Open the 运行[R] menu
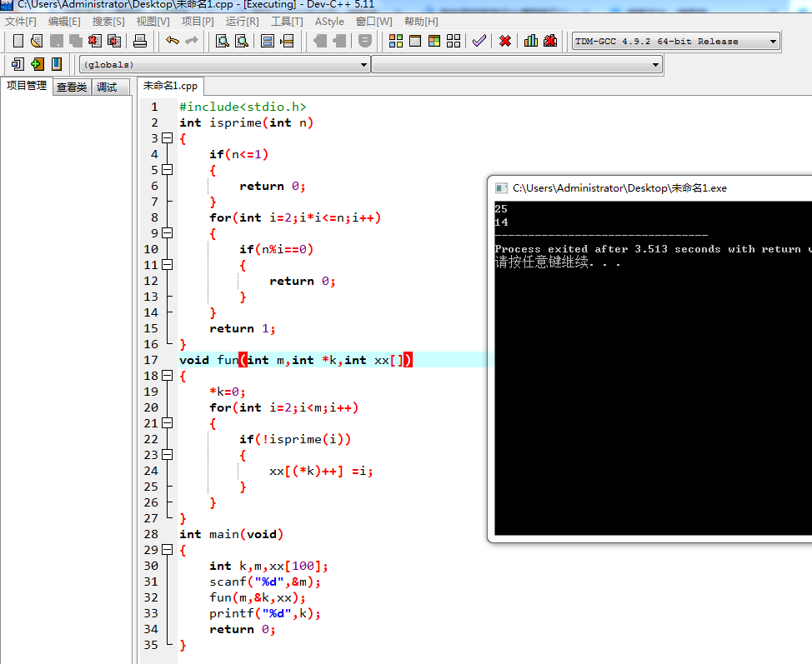 coord(242,21)
